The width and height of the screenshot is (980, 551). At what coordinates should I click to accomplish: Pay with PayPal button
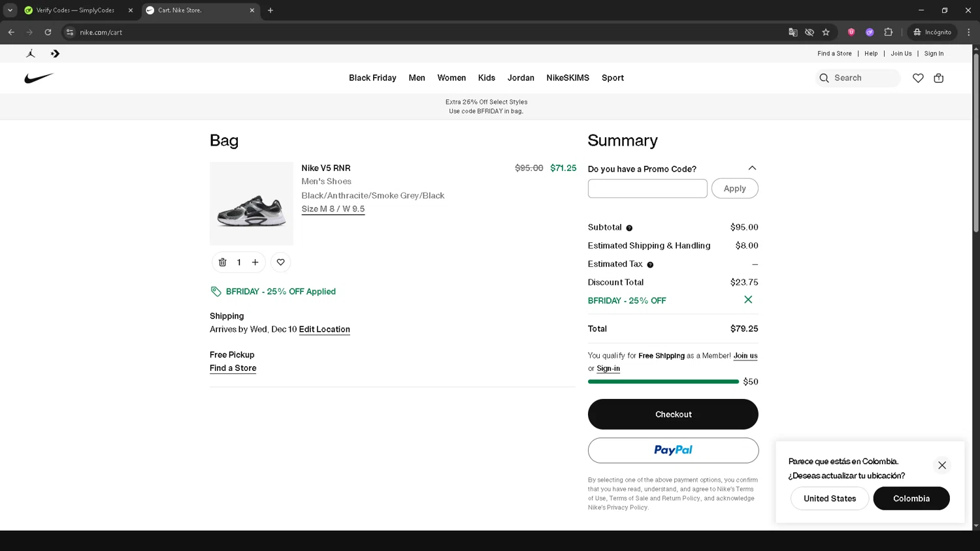(x=673, y=450)
